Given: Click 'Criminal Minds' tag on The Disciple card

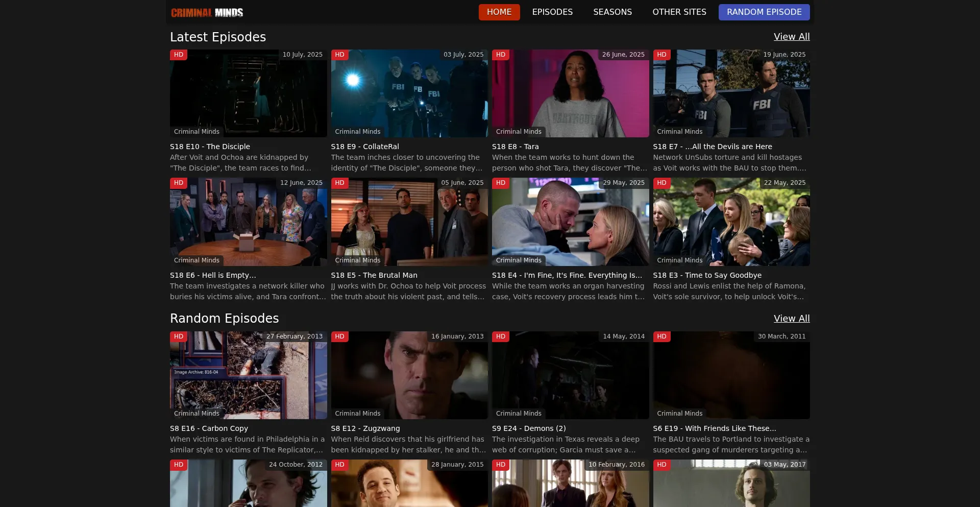Looking at the screenshot, I should click(x=197, y=132).
